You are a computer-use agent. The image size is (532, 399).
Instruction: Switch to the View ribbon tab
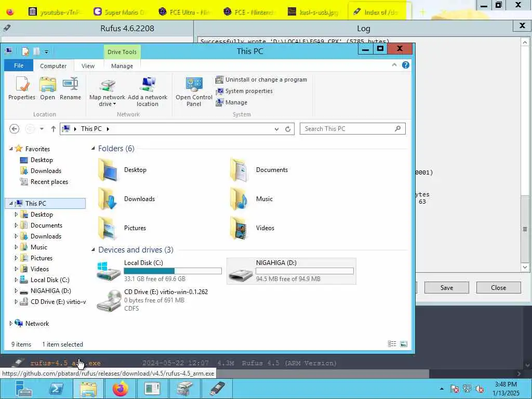point(88,66)
